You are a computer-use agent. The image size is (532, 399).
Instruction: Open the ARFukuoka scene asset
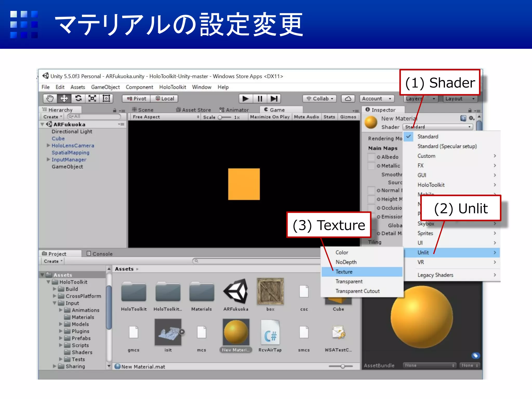[x=236, y=295]
